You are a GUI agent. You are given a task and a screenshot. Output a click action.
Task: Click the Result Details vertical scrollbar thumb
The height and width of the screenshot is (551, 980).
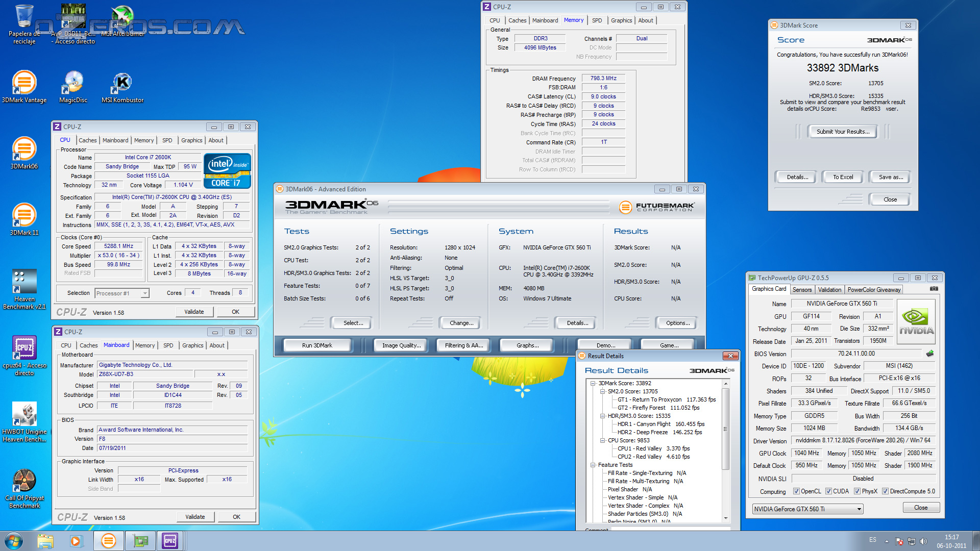click(725, 429)
